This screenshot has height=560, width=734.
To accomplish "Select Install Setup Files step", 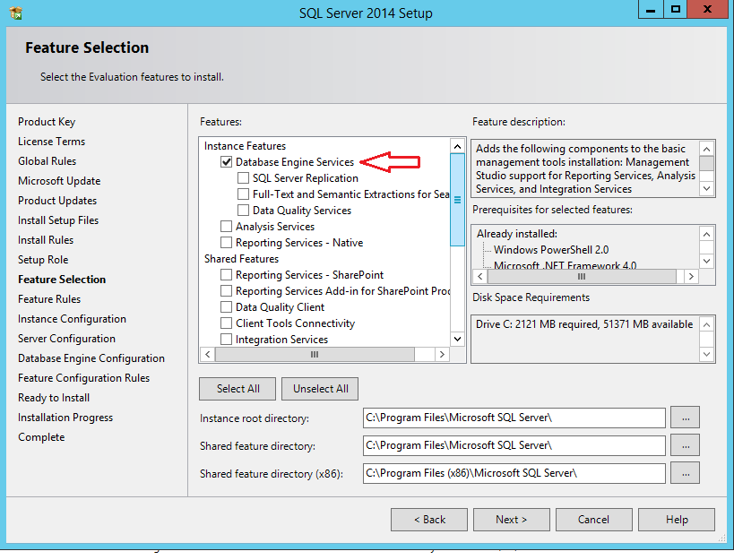I will coord(58,220).
